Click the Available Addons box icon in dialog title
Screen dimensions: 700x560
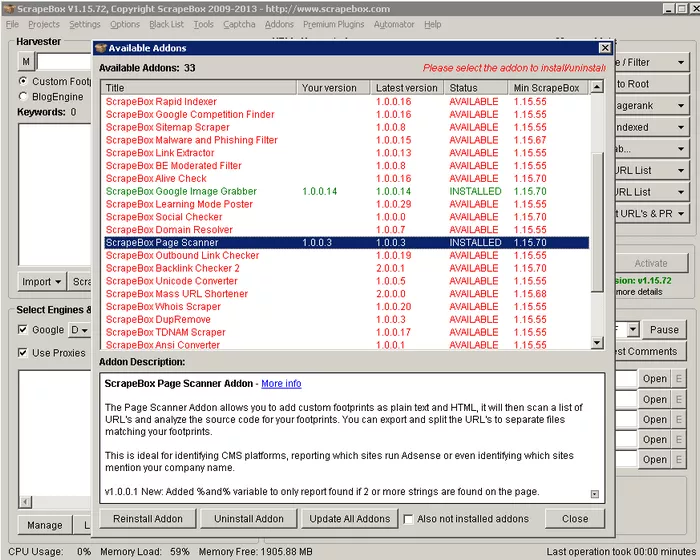point(101,48)
